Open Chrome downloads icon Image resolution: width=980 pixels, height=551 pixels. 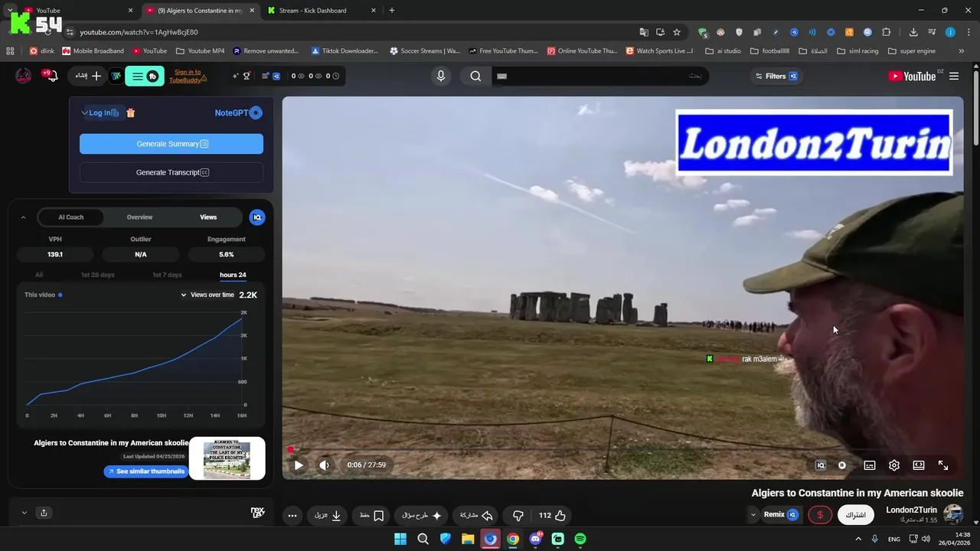[913, 32]
